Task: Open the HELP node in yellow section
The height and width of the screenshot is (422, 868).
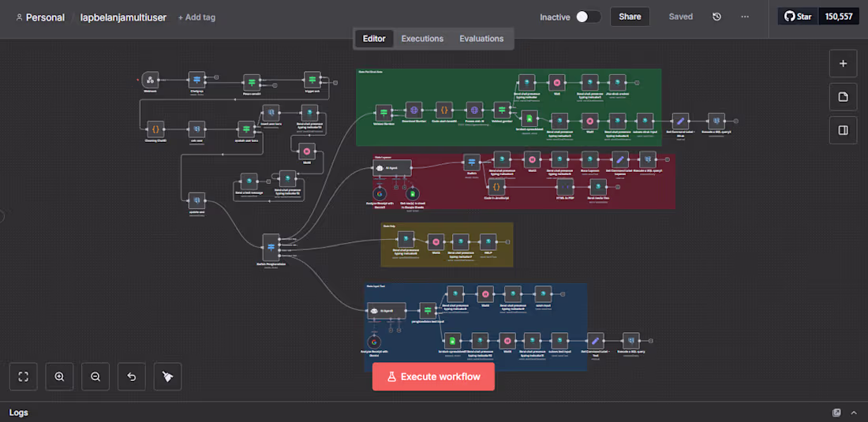Action: (488, 241)
